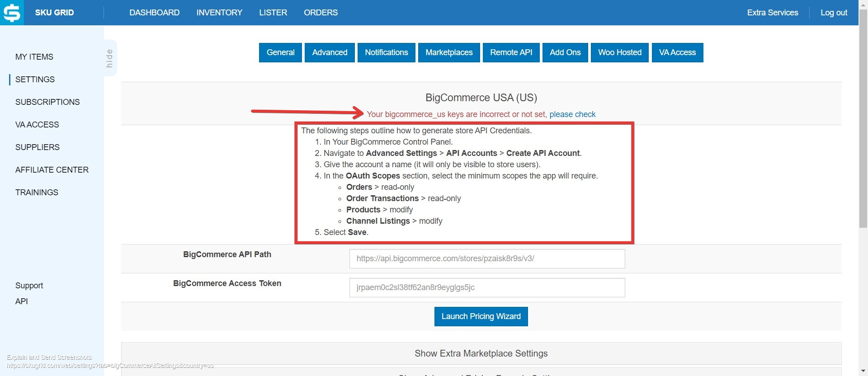Image resolution: width=868 pixels, height=376 pixels.
Task: Click scrollbar down arrow
Action: 863,371
